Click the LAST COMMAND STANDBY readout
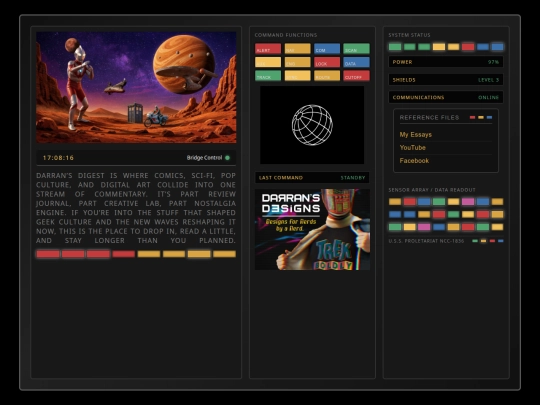 (x=312, y=178)
